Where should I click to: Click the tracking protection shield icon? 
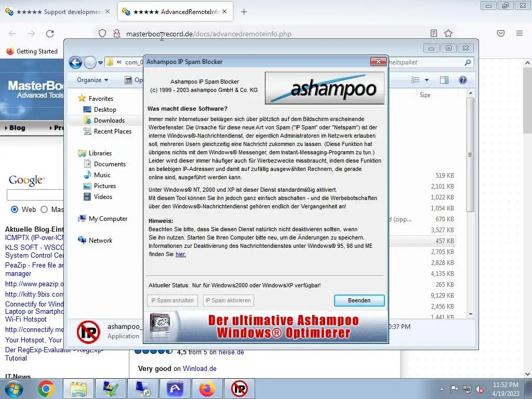tap(102, 34)
